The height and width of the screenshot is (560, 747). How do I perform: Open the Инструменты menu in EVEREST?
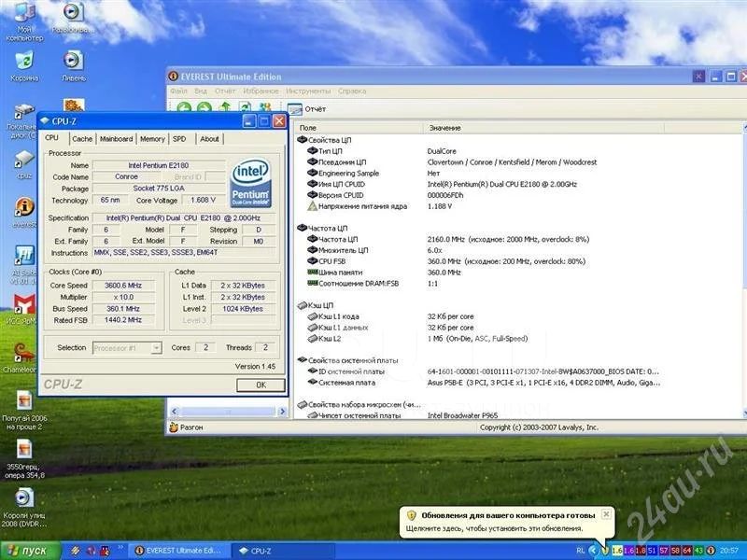pyautogui.click(x=308, y=91)
